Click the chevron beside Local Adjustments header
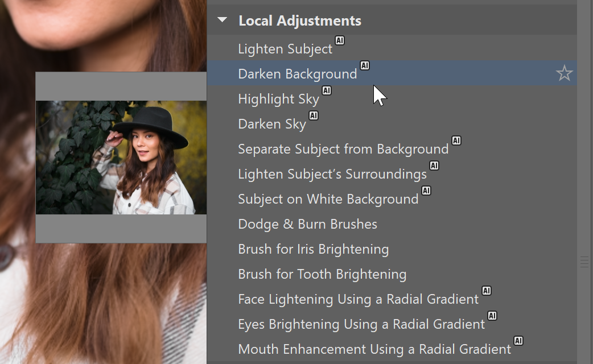593x364 pixels. click(x=223, y=20)
